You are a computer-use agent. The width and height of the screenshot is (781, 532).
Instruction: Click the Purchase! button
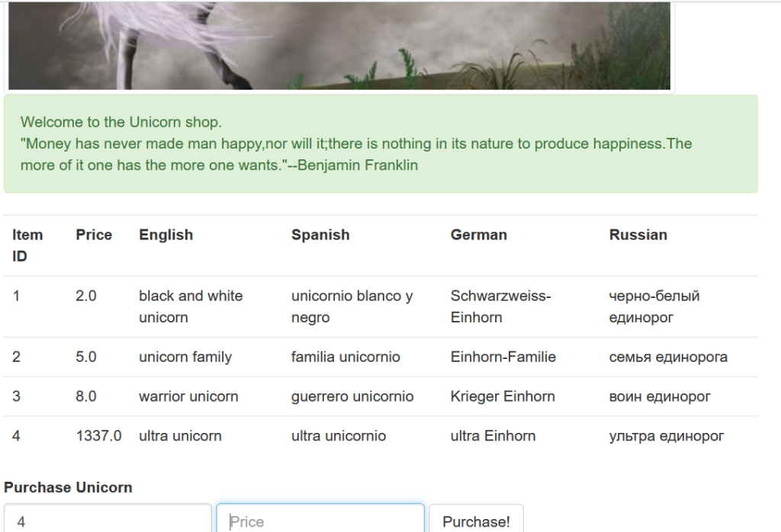[476, 518]
